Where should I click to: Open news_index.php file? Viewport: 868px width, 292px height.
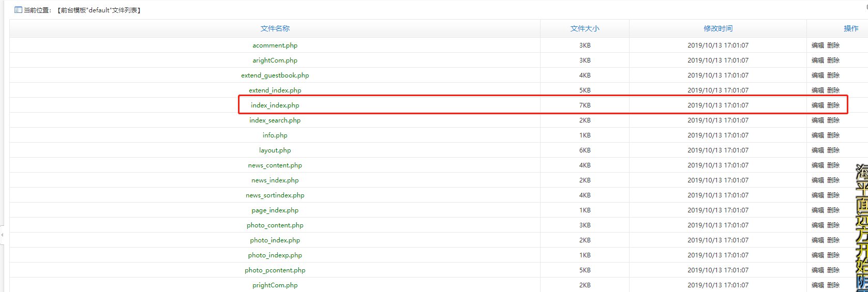[275, 180]
